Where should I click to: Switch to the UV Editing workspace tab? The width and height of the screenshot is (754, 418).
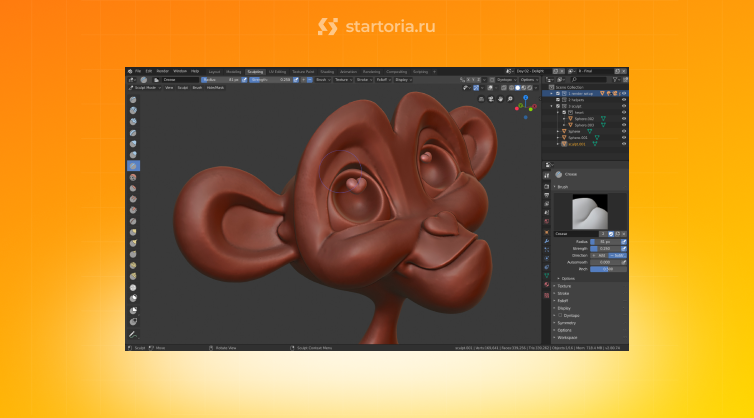(x=277, y=72)
